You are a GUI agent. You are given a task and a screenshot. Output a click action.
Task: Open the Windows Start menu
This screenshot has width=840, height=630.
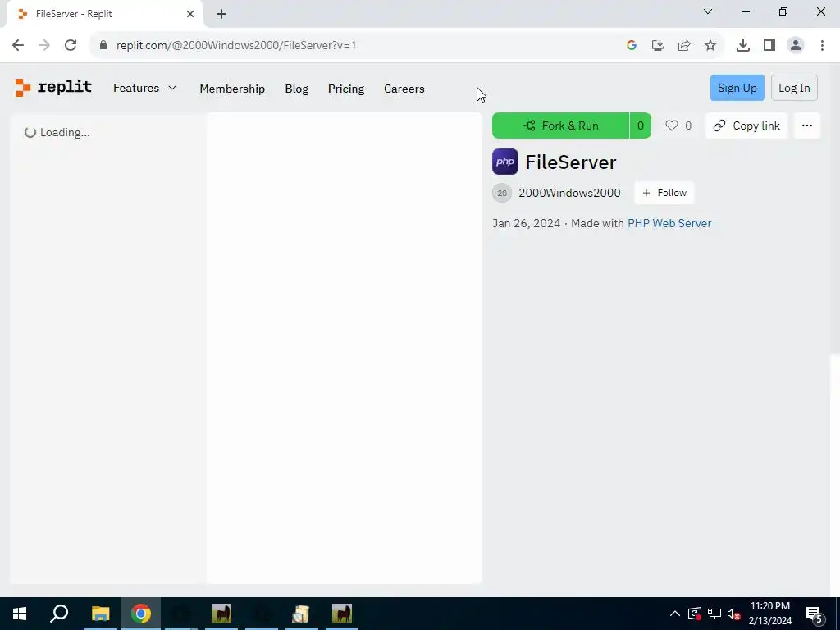20,614
